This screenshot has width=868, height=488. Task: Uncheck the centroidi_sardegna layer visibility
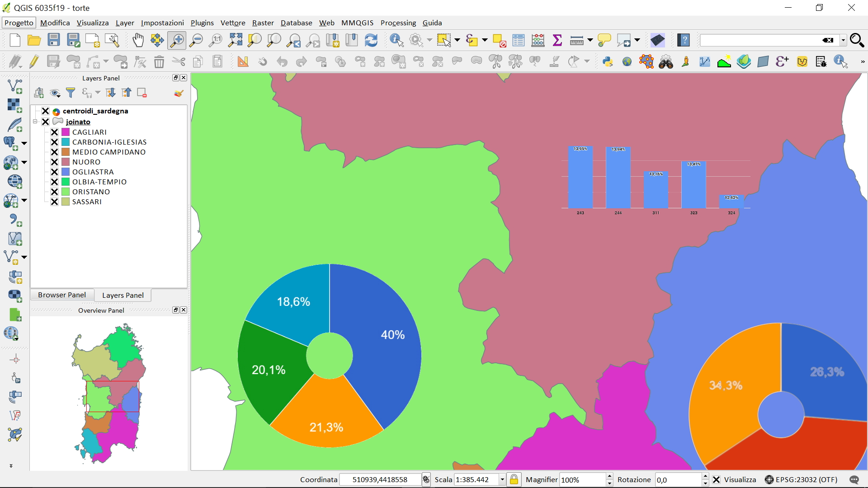click(45, 111)
